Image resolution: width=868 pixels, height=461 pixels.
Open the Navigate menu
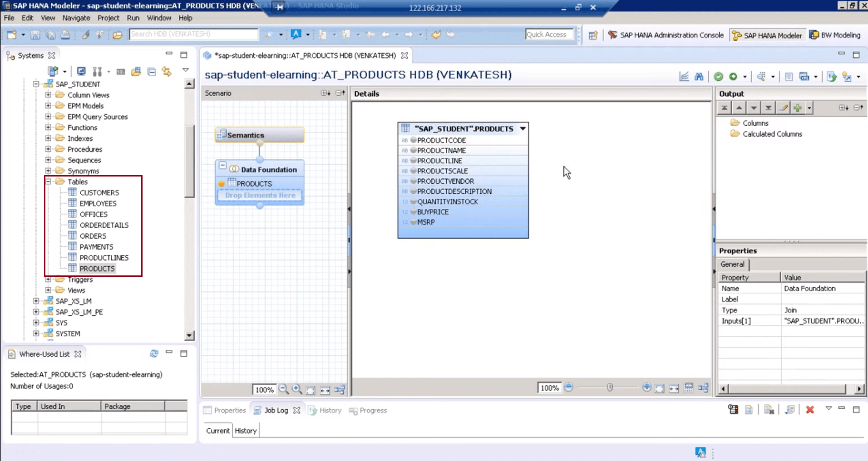tap(76, 18)
